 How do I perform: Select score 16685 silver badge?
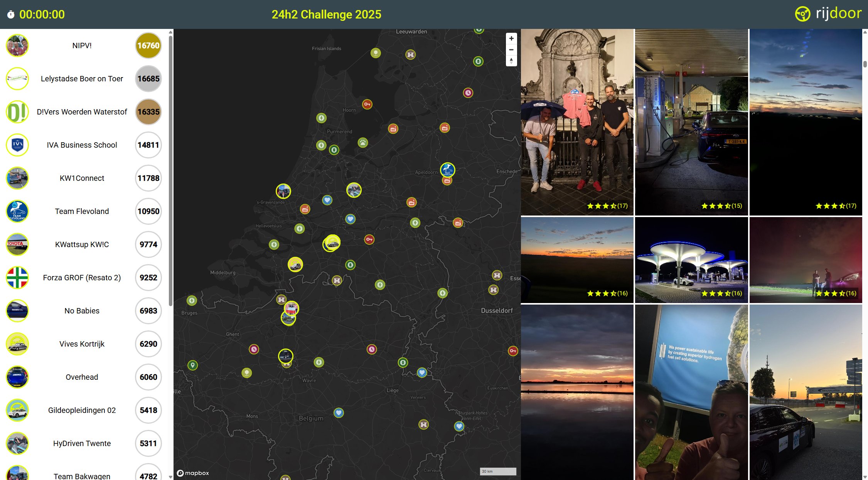(148, 79)
